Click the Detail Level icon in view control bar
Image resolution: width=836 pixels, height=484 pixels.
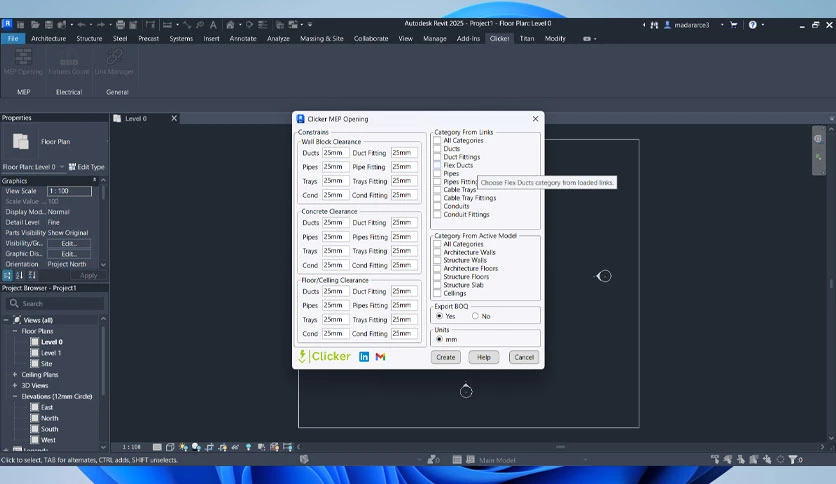point(157,447)
